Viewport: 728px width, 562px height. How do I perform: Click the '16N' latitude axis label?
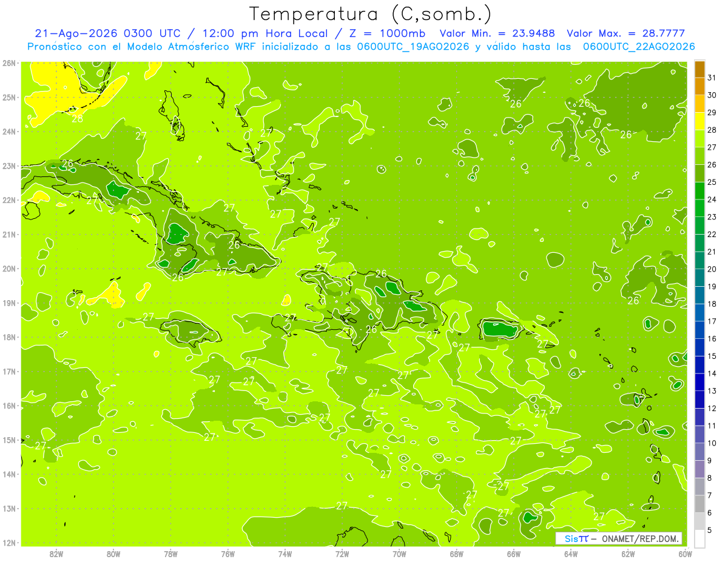[9, 406]
